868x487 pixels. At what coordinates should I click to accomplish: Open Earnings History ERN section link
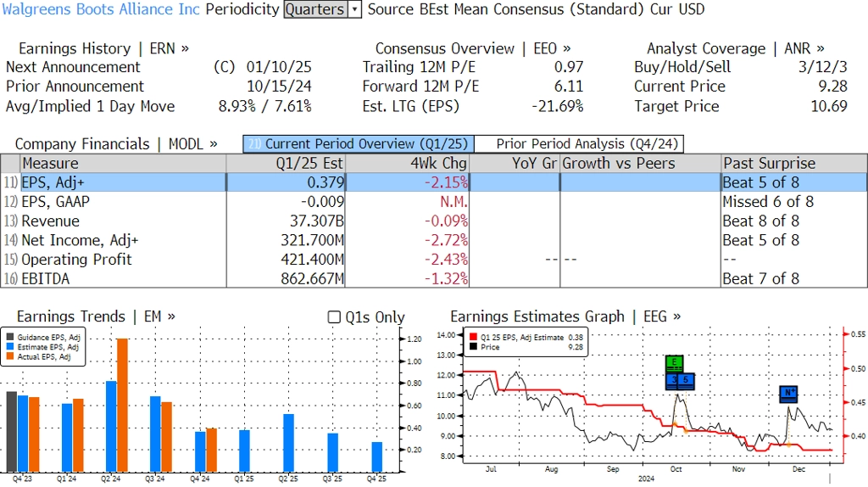103,48
